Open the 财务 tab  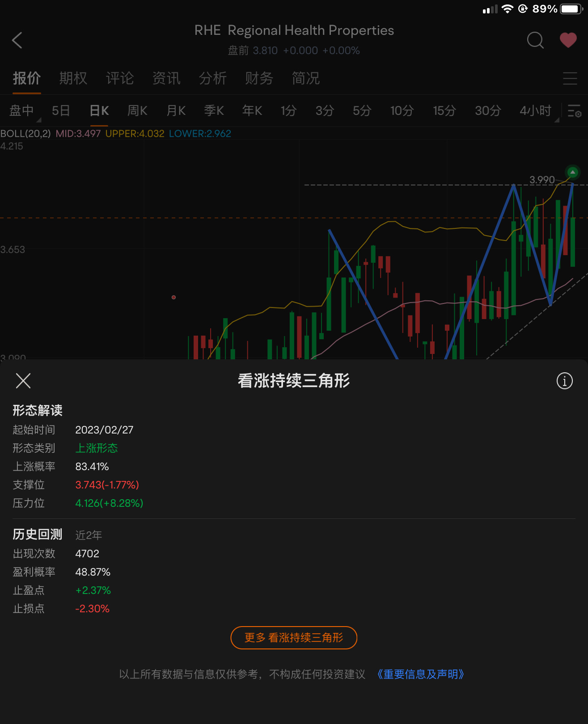tap(259, 78)
